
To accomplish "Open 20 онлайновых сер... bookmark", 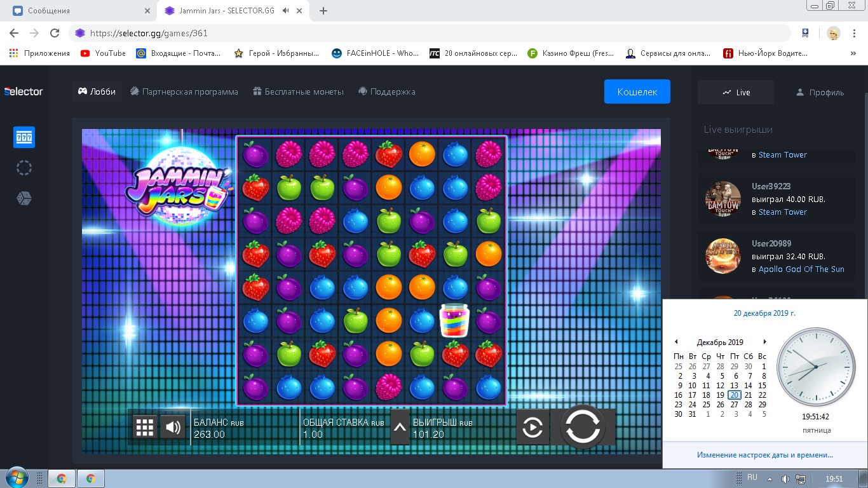I will pyautogui.click(x=473, y=53).
